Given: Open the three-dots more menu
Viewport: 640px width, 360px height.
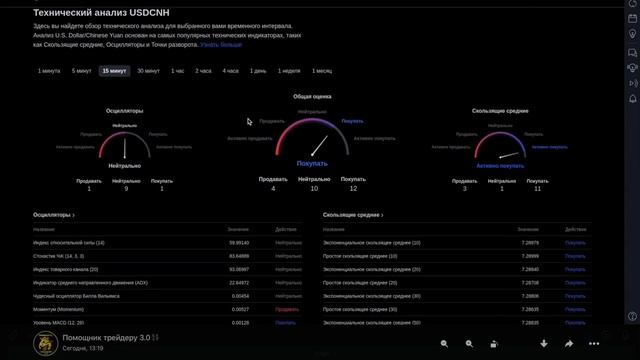Looking at the screenshot, I should tap(594, 344).
